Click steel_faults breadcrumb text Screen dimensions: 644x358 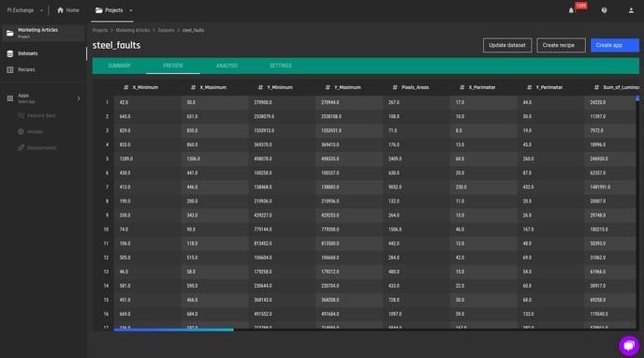coord(193,30)
